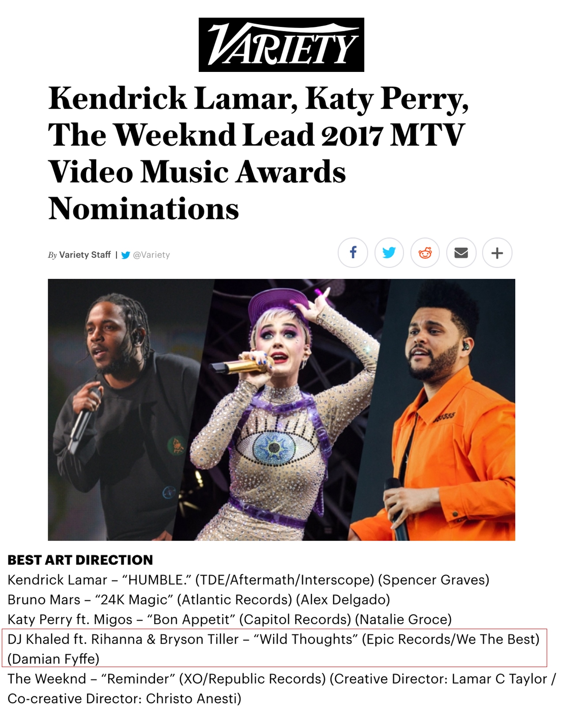Image resolution: width=563 pixels, height=728 pixels.
Task: Click the Katy Perry photo panel
Action: pos(283,409)
